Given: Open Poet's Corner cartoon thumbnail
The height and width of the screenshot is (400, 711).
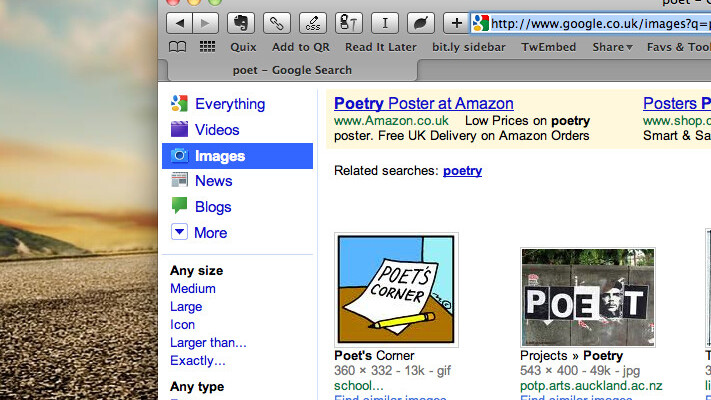Looking at the screenshot, I should click(396, 290).
